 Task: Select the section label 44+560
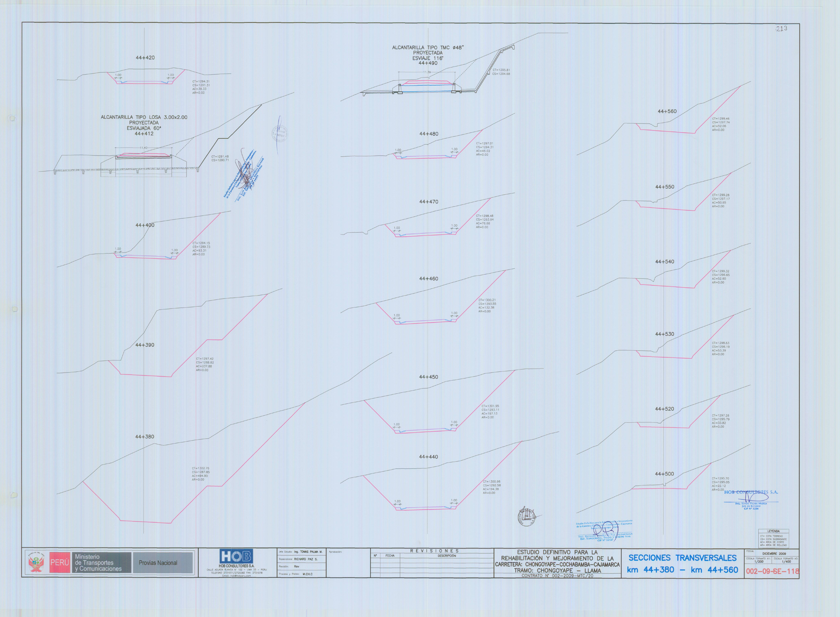point(667,111)
